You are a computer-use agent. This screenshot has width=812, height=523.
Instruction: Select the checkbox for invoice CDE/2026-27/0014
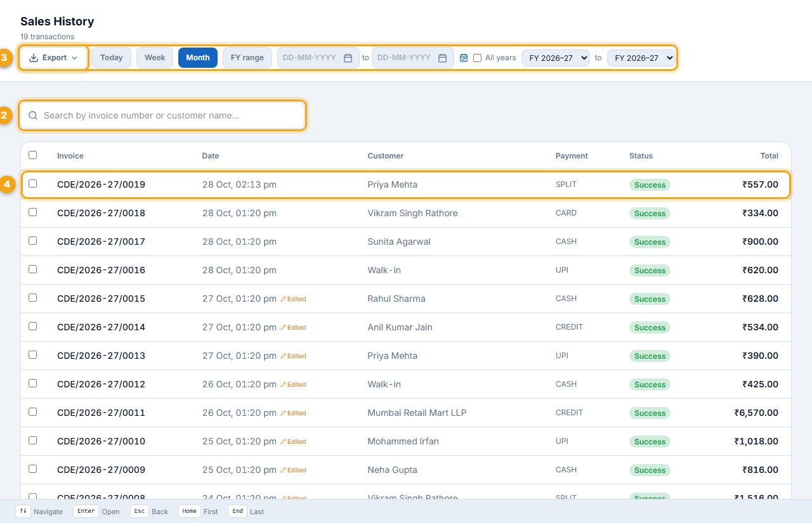coord(33,326)
